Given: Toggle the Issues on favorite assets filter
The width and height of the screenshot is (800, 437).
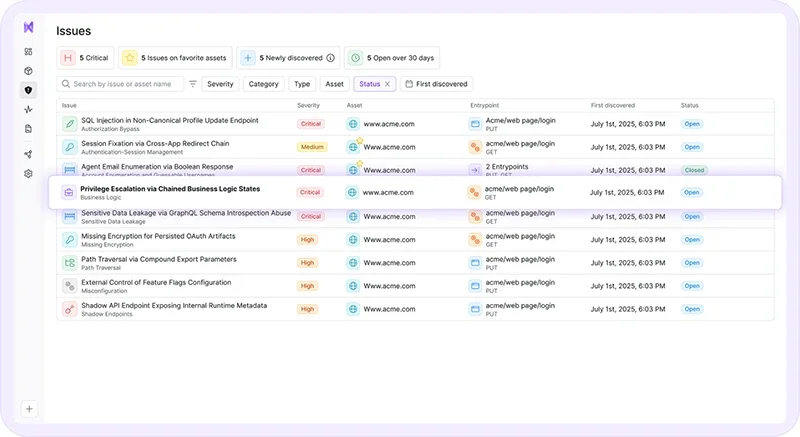Looking at the screenshot, I should 176,58.
